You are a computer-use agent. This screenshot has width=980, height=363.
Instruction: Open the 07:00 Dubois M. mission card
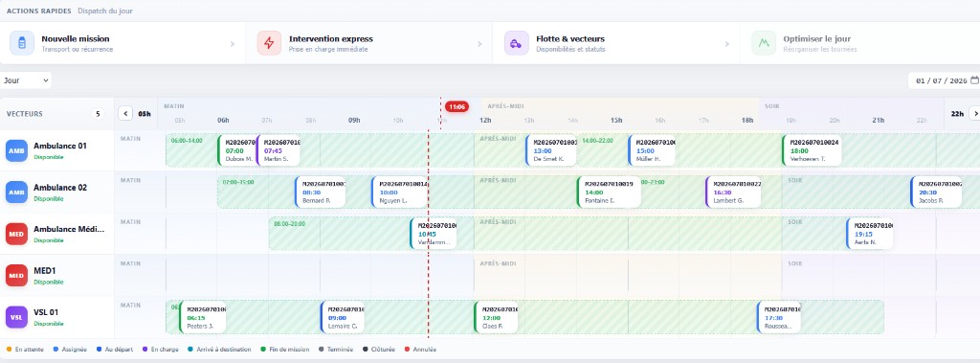237,150
